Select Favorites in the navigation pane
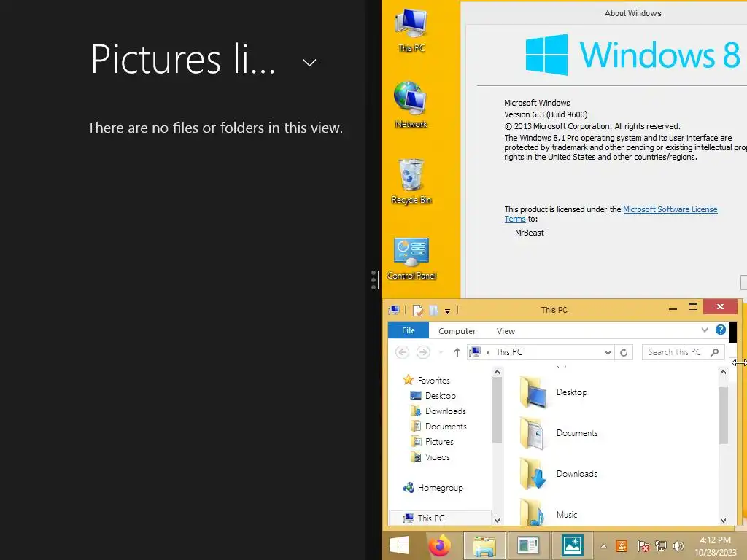This screenshot has width=747, height=560. (427, 380)
